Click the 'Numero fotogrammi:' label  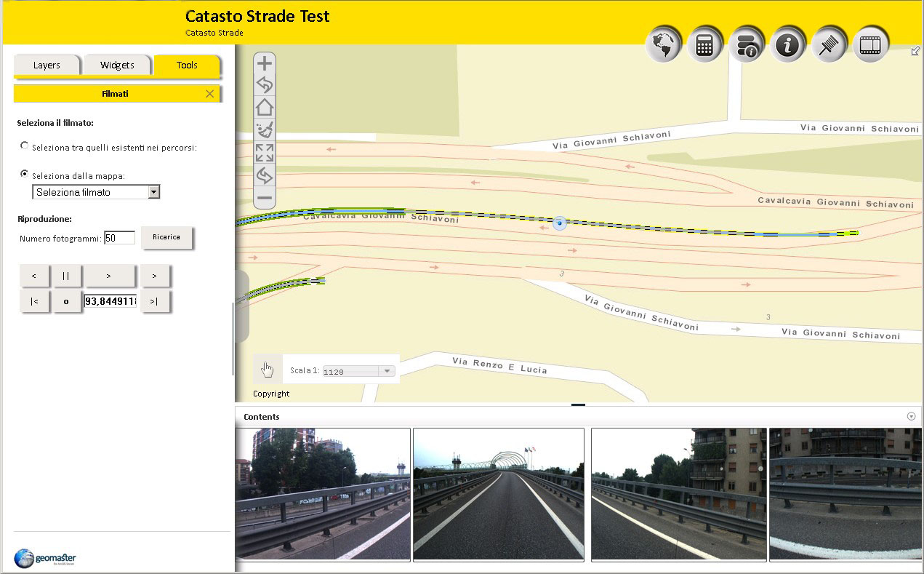[61, 239]
